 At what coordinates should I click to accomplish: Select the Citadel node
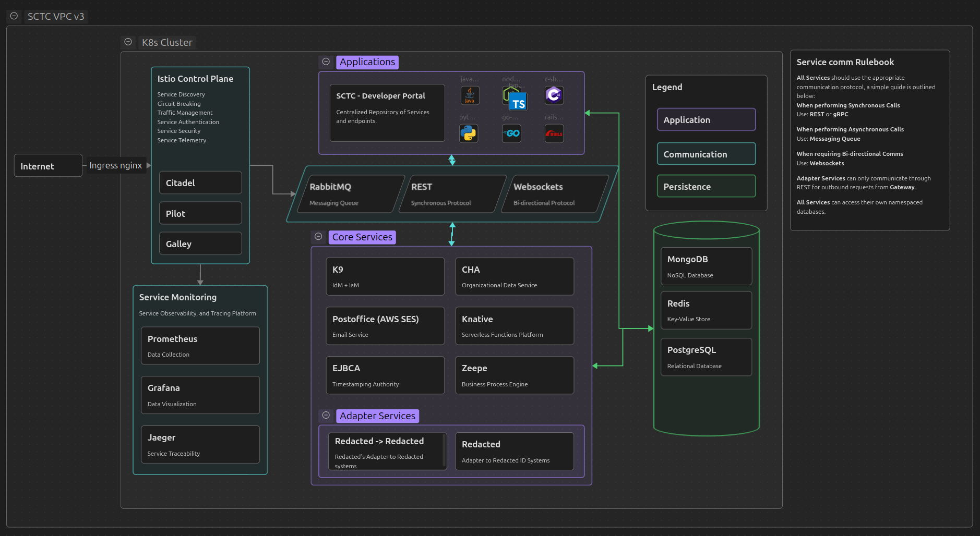pos(200,183)
